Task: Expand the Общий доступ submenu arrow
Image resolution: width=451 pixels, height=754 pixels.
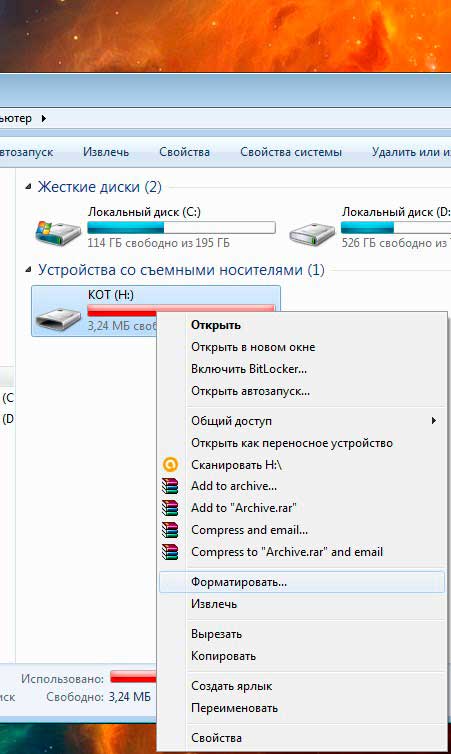Action: (x=433, y=421)
